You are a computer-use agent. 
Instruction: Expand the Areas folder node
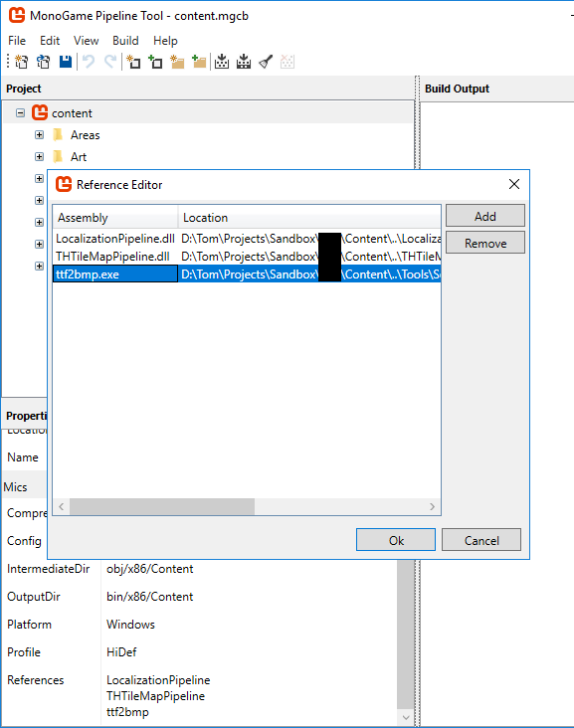click(40, 135)
